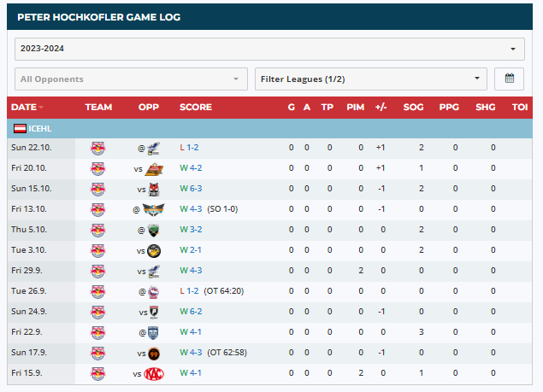Click opponent logo in Sun 17.9. row
543x392 pixels.
click(x=155, y=353)
